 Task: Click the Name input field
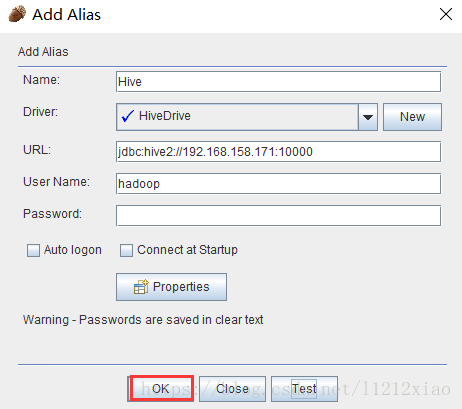pyautogui.click(x=278, y=82)
